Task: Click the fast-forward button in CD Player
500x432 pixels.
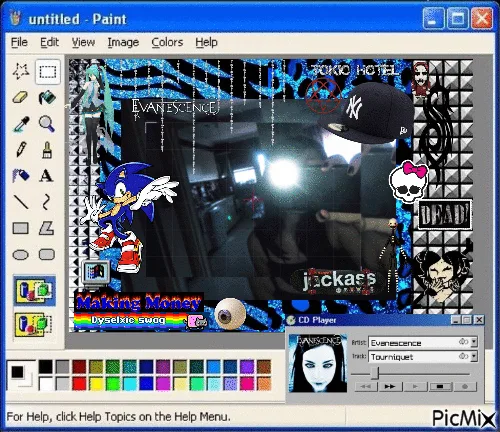Action: point(390,387)
